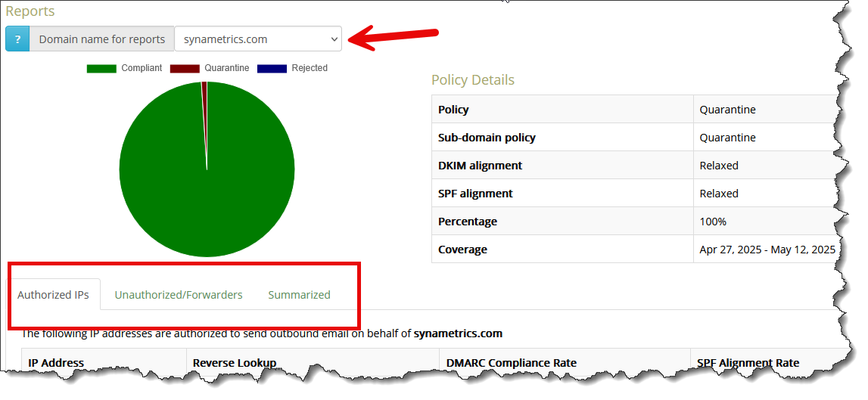Screen dimensions: 868x400
Task: Click the Percentage value 100%
Action: pyautogui.click(x=713, y=222)
